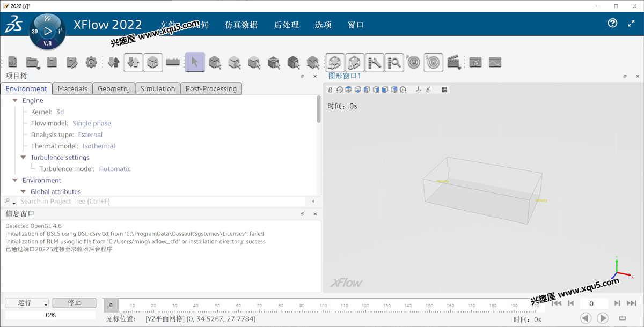Click the ruler measurement tool icon

[x=173, y=62]
